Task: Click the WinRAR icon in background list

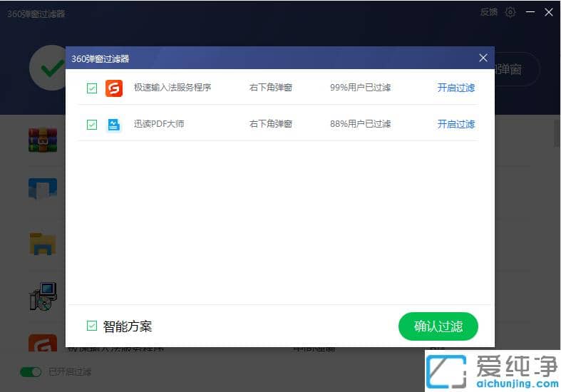Action: click(x=43, y=140)
